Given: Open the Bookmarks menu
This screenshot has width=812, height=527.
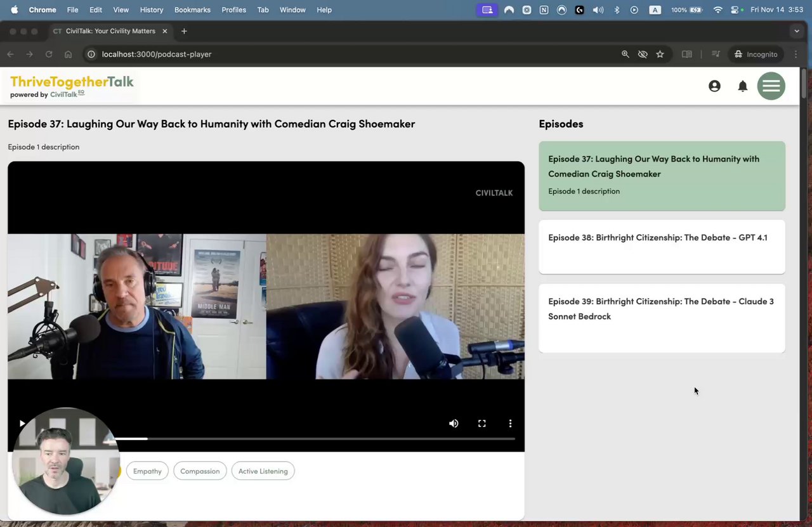Looking at the screenshot, I should pos(192,10).
